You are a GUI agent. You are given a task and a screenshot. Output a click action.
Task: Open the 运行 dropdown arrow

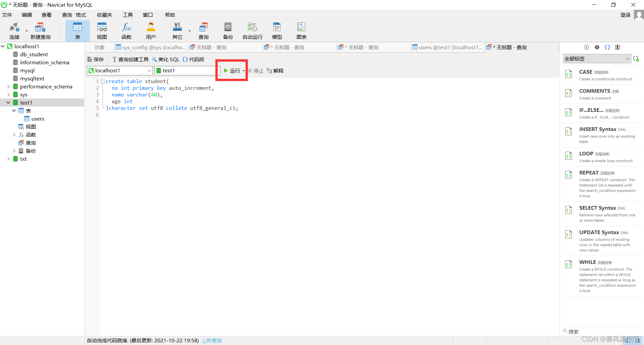click(x=244, y=71)
